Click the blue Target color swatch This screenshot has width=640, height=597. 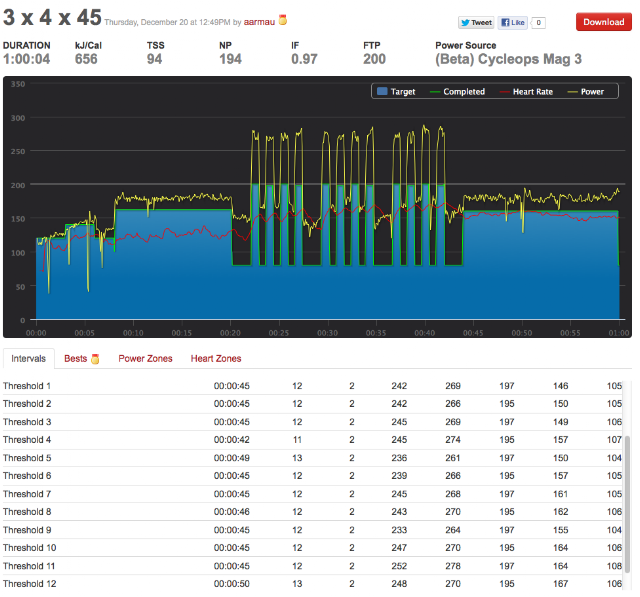(x=382, y=91)
